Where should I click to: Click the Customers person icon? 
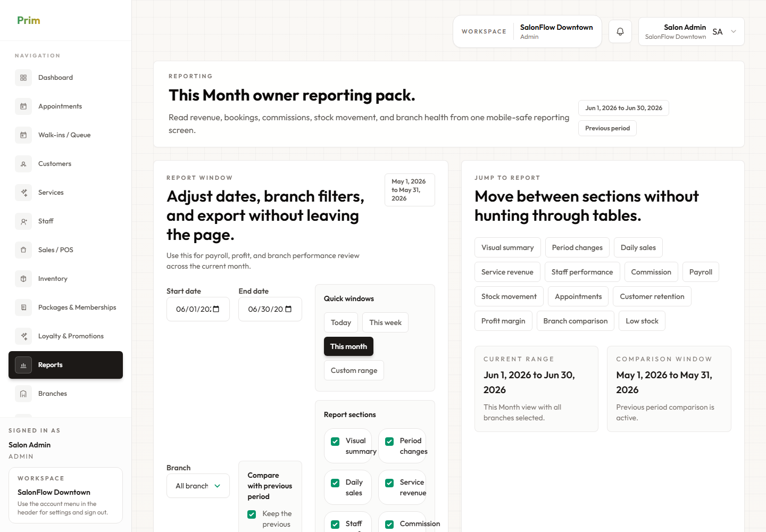[x=23, y=164]
